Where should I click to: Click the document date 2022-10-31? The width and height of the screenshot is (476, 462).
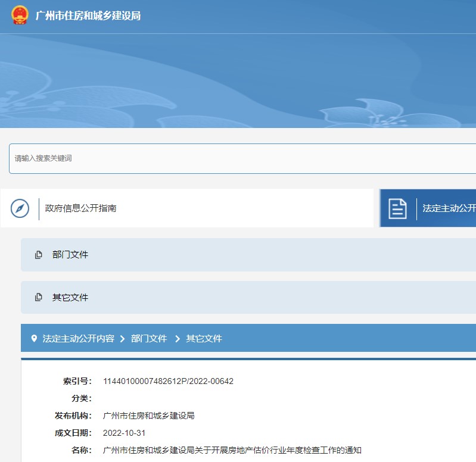coord(124,433)
